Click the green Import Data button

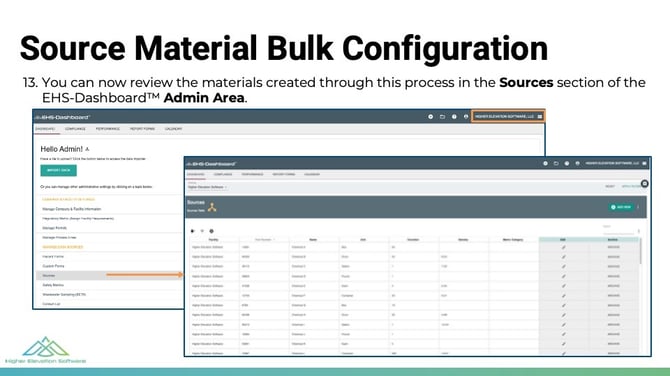click(x=59, y=170)
